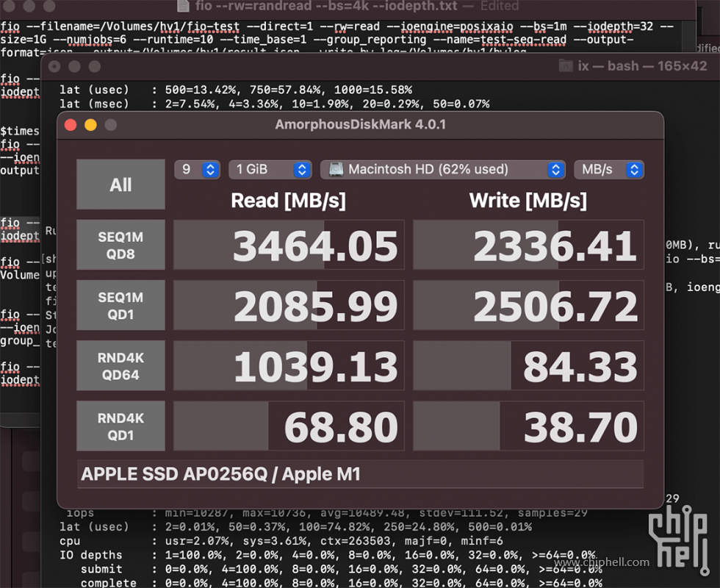Click the All benchmark button
The height and width of the screenshot is (588, 720).
pos(120,184)
